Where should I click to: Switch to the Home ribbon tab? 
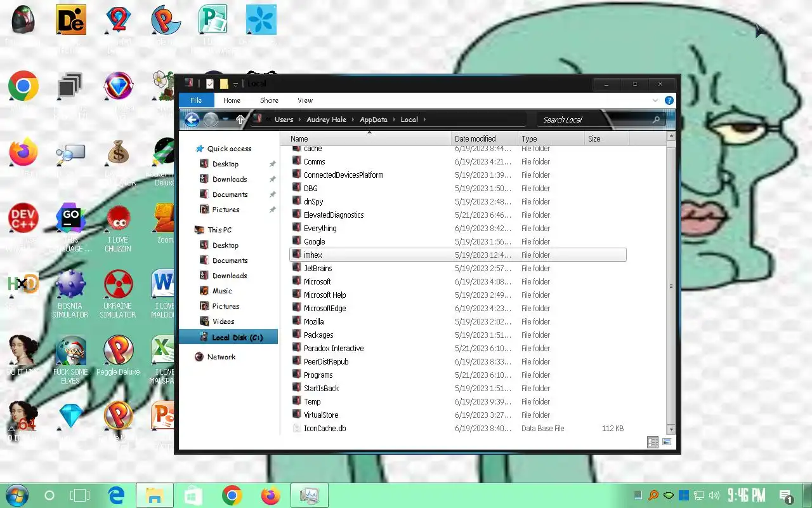point(232,100)
